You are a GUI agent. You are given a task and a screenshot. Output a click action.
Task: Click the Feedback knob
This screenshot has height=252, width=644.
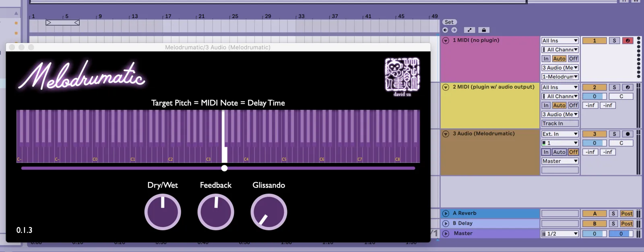pos(216,212)
